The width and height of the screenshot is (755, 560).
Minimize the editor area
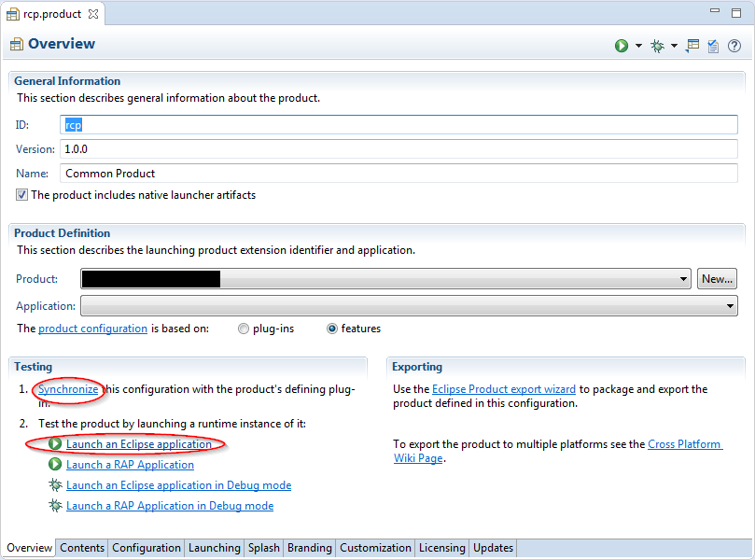pos(715,10)
